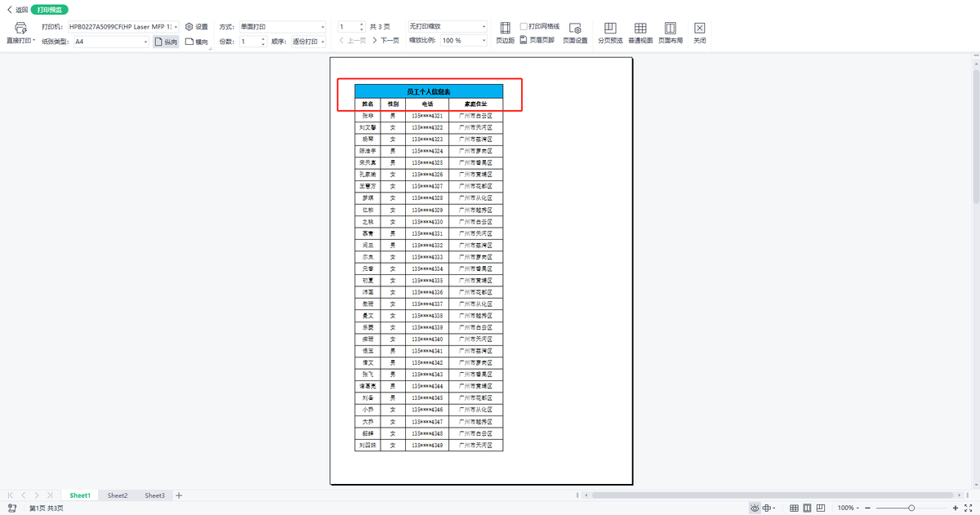Expand the 打印机 printer selection dropdown

pos(175,27)
